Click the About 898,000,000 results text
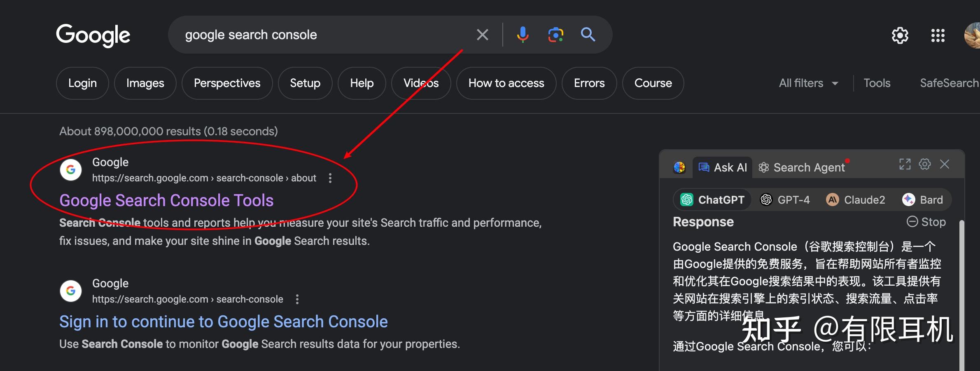 point(168,131)
